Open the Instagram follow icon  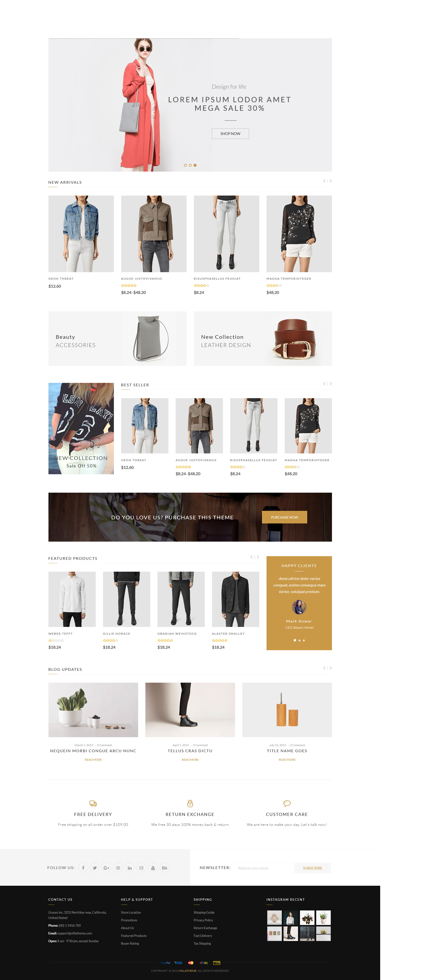(x=141, y=868)
